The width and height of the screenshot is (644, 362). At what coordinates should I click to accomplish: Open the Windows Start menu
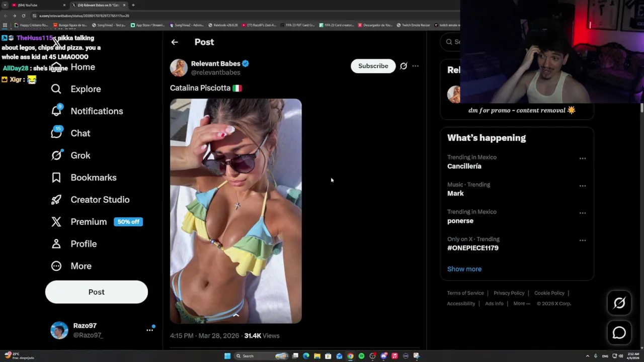(x=227, y=356)
